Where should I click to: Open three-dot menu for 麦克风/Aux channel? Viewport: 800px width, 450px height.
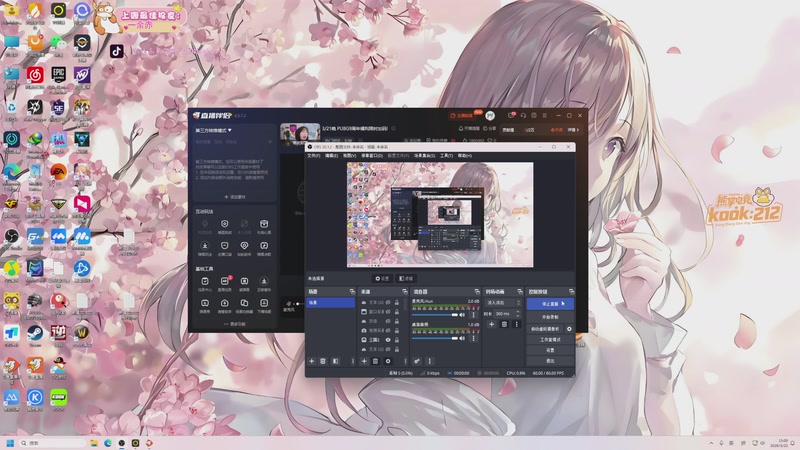(473, 315)
